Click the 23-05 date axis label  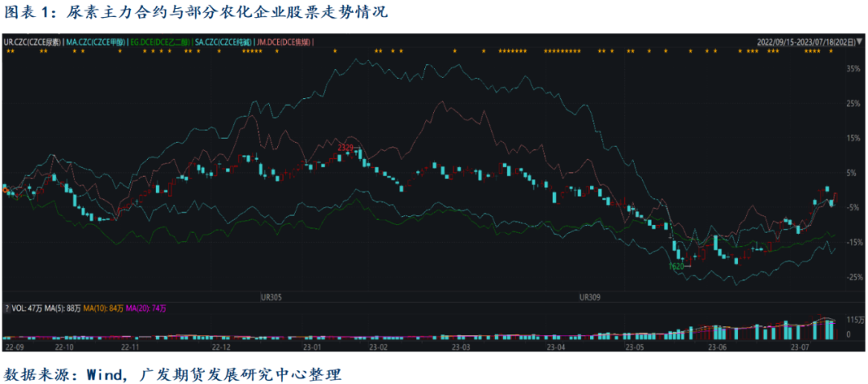634,347
